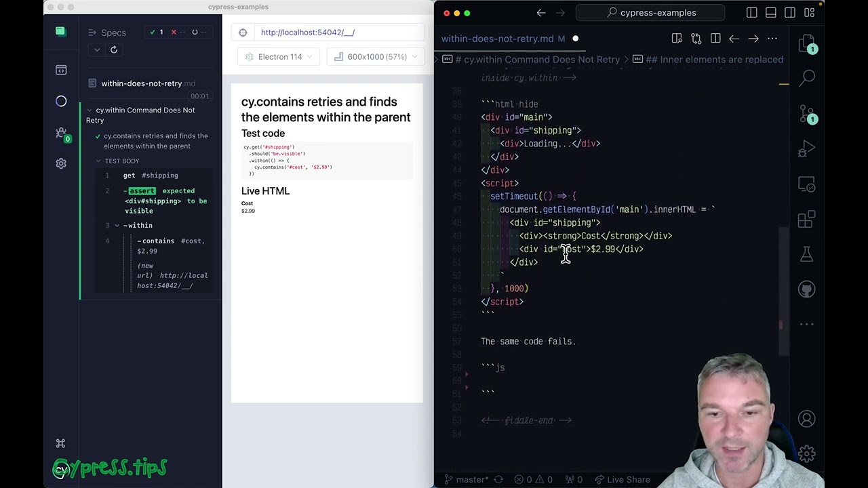
Task: Open keyboard shortcuts icon in Cypress sidebar
Action: click(x=60, y=443)
